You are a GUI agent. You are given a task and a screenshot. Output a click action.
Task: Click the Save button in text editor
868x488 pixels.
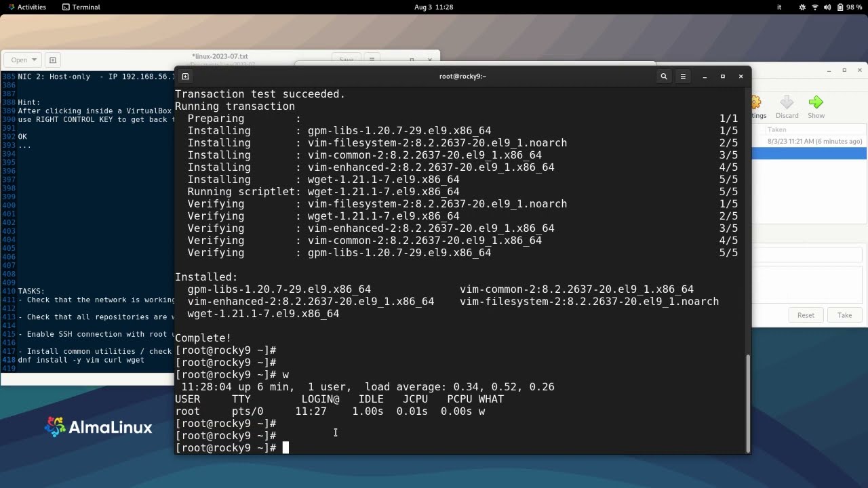(347, 60)
